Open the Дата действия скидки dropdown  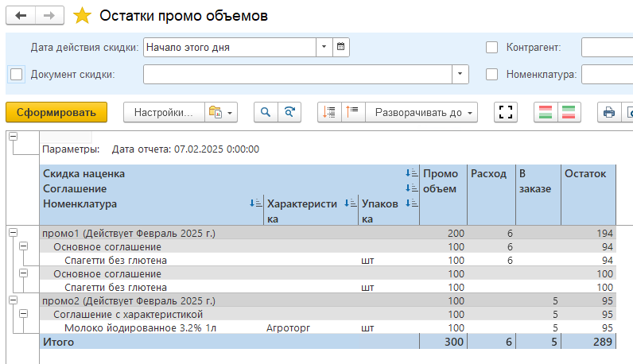click(324, 47)
